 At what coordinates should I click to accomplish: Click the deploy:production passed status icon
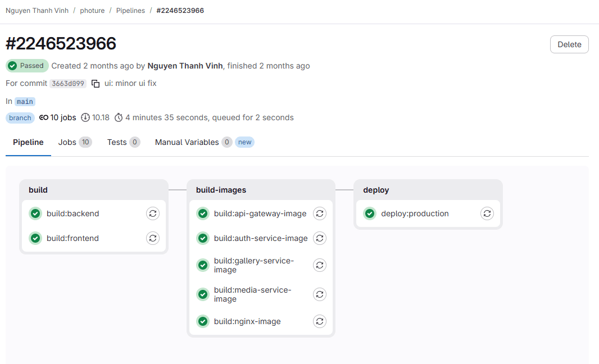(370, 213)
